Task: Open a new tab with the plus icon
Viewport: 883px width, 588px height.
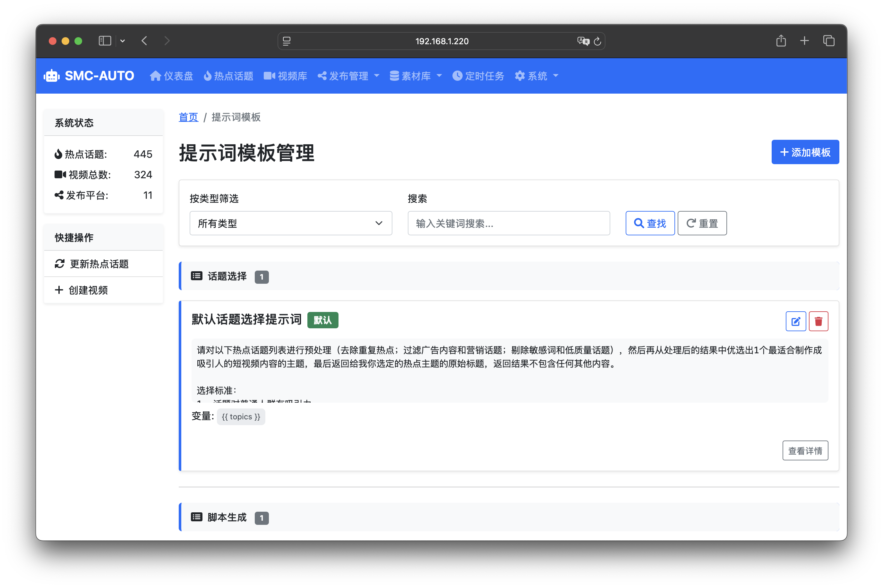Action: [804, 40]
